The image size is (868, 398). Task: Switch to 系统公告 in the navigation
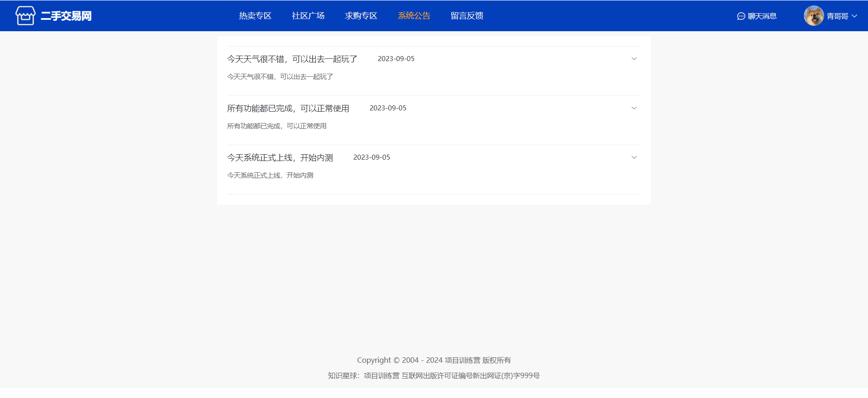click(x=414, y=16)
